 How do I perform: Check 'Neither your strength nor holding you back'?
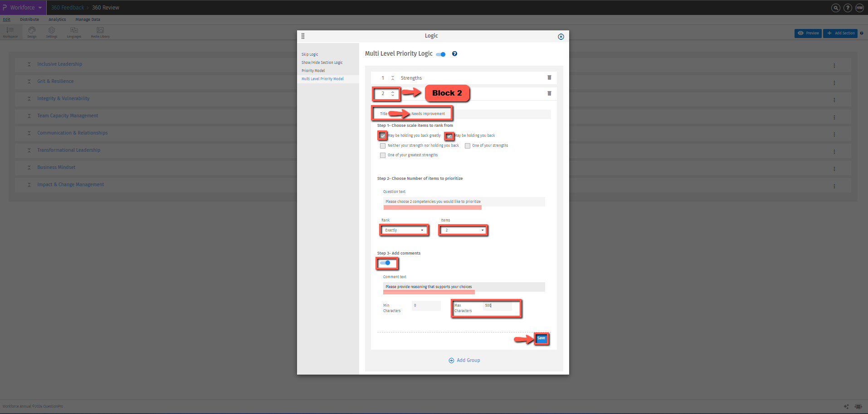[383, 145]
